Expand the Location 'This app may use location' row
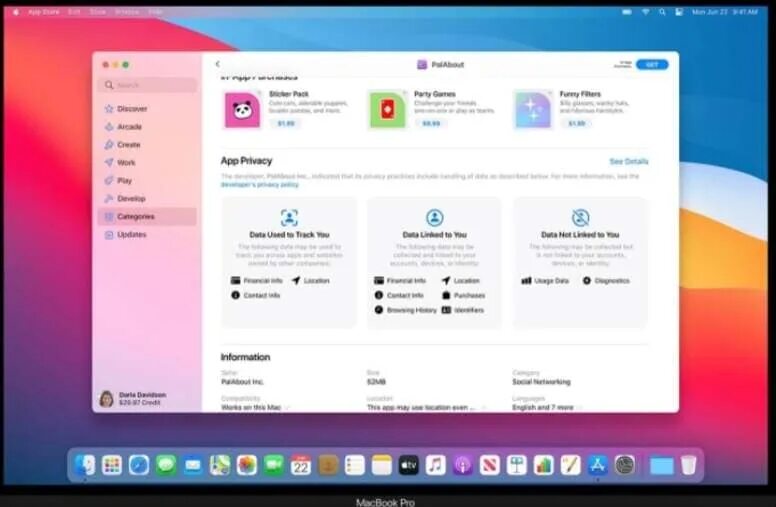776x507 pixels. point(426,407)
